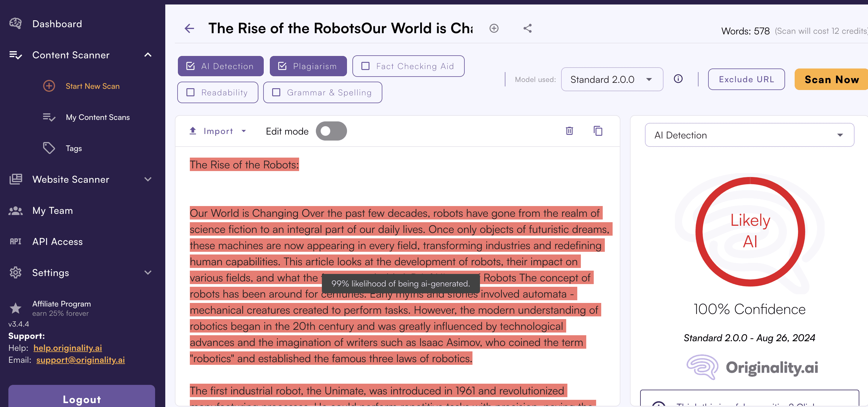
Task: Open the Dashboard brain icon
Action: point(16,24)
